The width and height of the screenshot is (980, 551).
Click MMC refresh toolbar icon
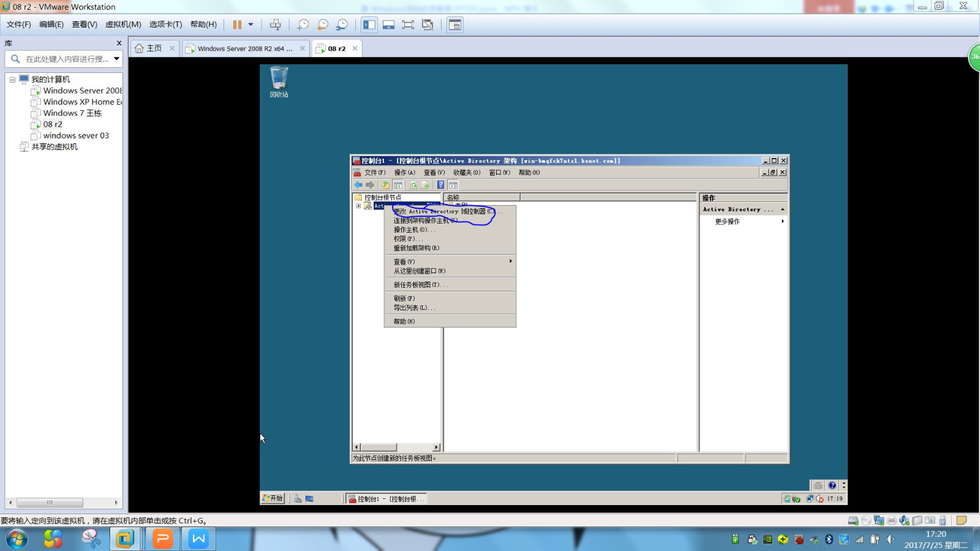(x=413, y=185)
